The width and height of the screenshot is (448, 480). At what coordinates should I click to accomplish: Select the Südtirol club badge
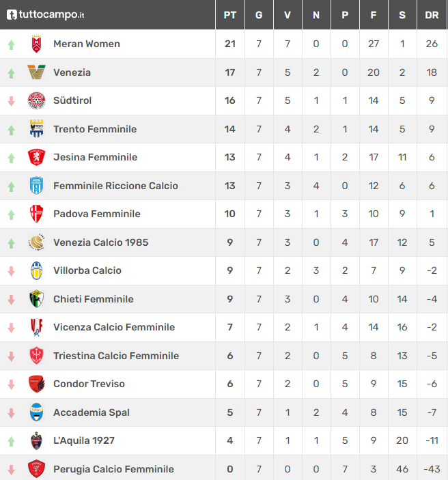36,100
